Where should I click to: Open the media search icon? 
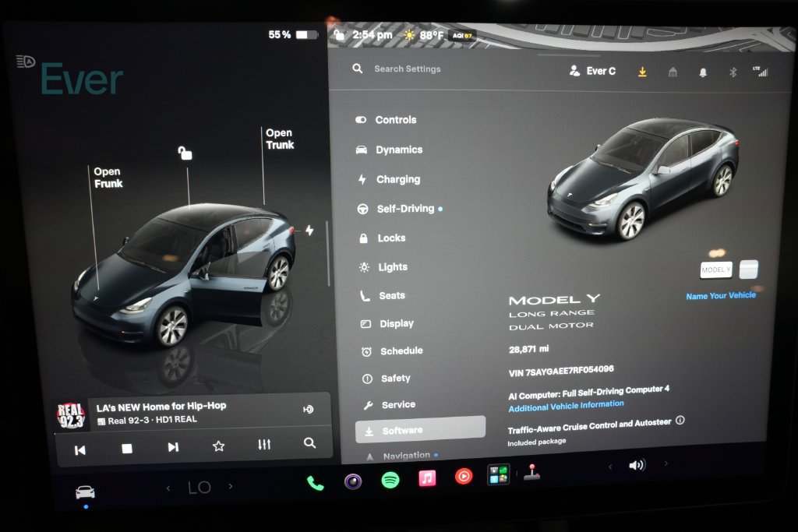(309, 443)
